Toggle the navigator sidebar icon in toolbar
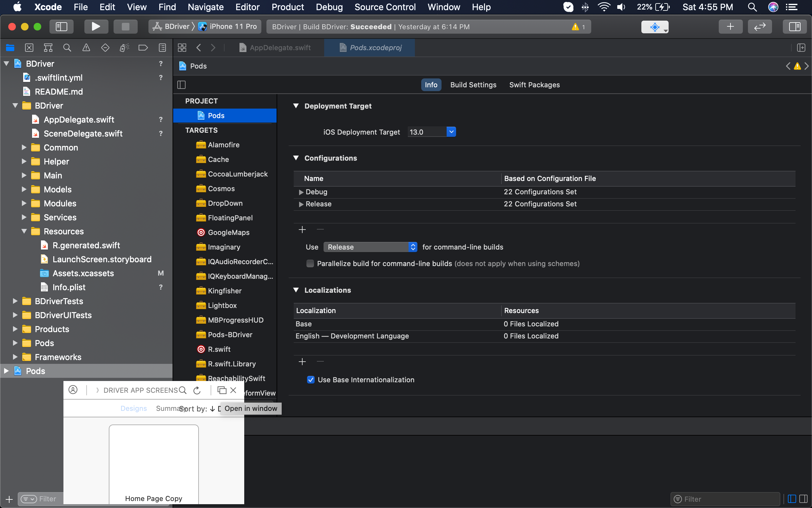This screenshot has width=812, height=508. pyautogui.click(x=62, y=27)
